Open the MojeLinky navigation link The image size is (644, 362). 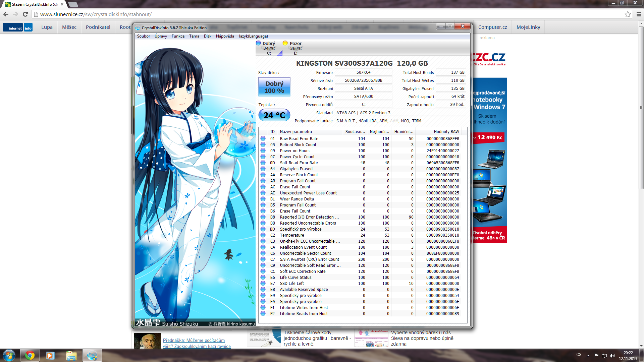click(528, 27)
